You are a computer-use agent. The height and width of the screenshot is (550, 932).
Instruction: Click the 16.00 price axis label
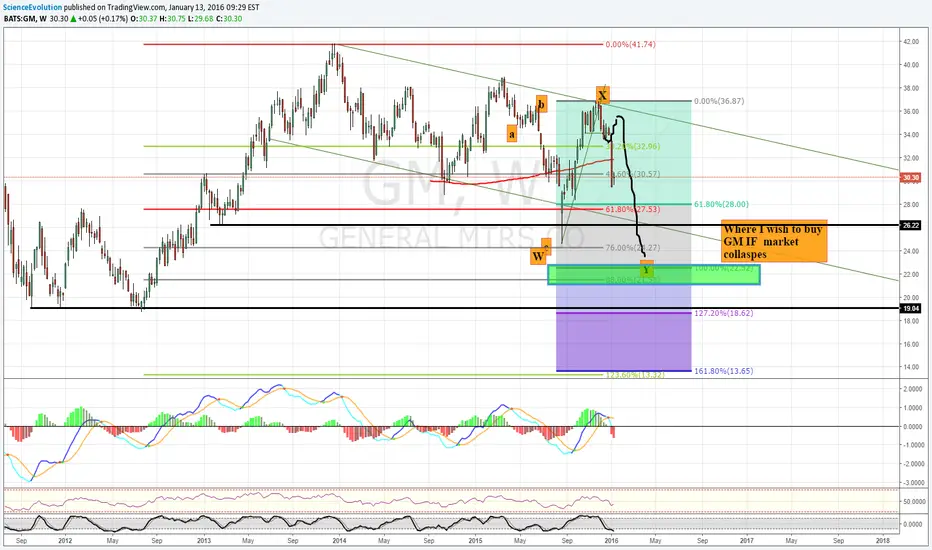(911, 344)
